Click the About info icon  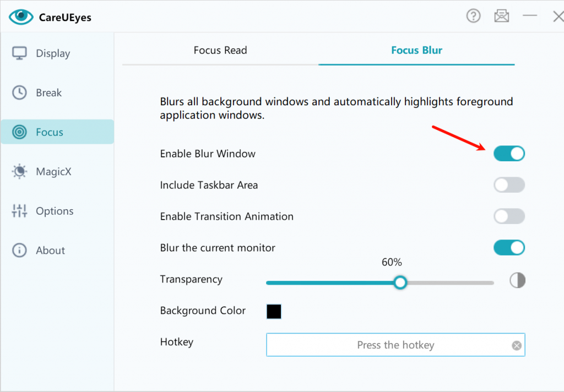(19, 251)
